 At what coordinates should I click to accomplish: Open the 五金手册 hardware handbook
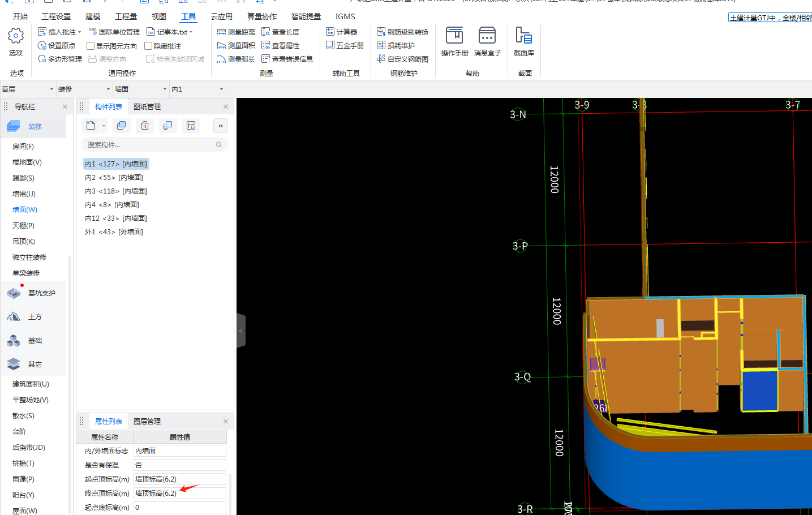click(345, 45)
